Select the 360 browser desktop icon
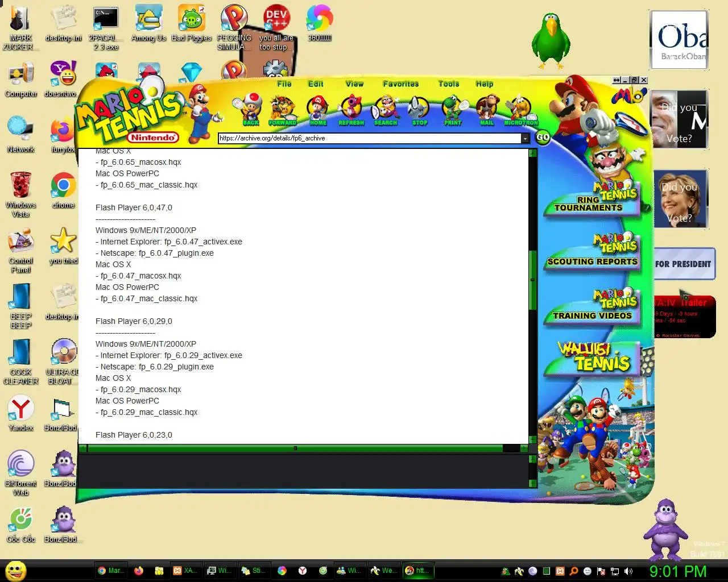The image size is (728, 582). 320,24
